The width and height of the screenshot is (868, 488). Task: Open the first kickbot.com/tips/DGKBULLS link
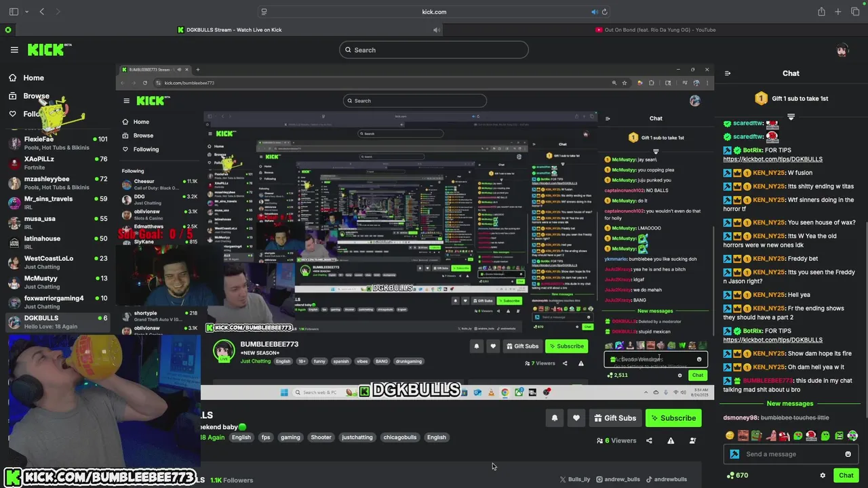click(772, 159)
